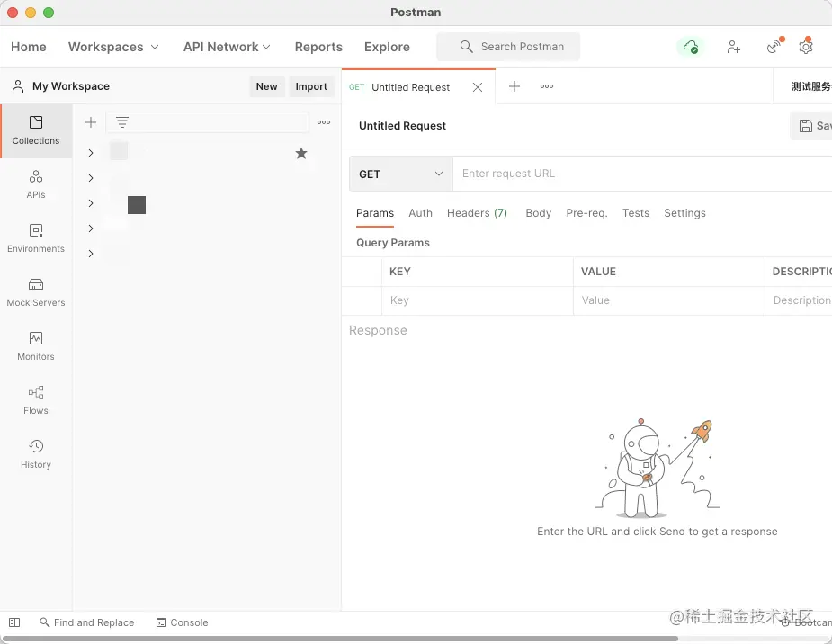
Task: Open the Monitors sidebar panel
Action: (36, 346)
